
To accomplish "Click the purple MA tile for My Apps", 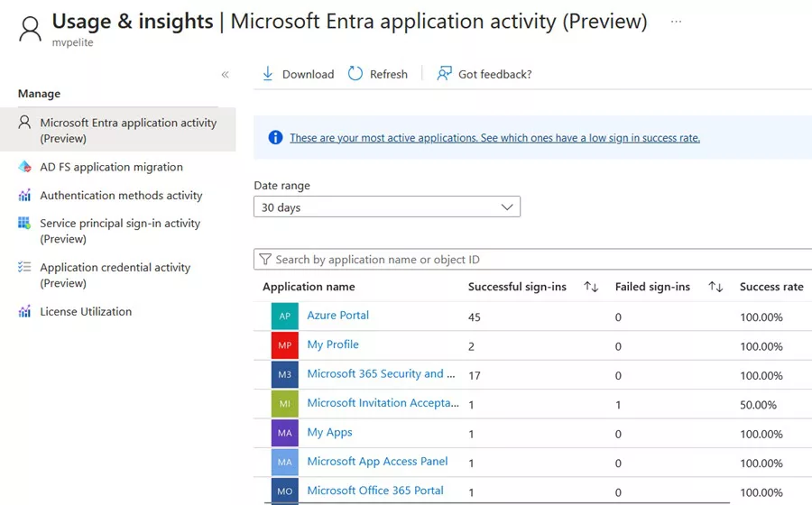I will [285, 433].
